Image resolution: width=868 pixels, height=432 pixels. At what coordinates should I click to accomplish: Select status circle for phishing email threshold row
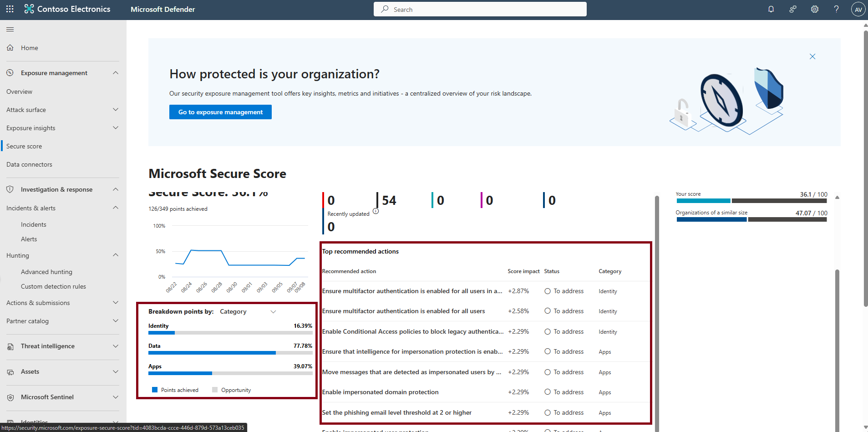pos(548,413)
